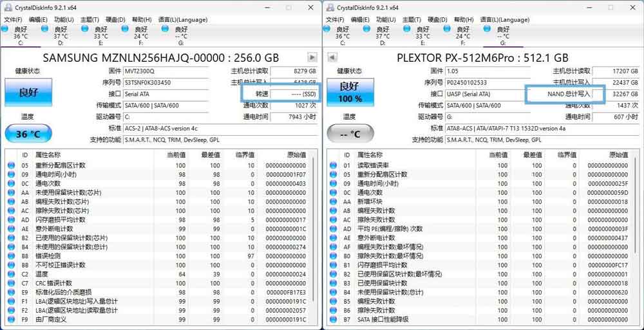Image resolution: width=644 pixels, height=330 pixels.
Task: Open 语言(L)(Language) menu in Plextor window
Action: [x=505, y=20]
